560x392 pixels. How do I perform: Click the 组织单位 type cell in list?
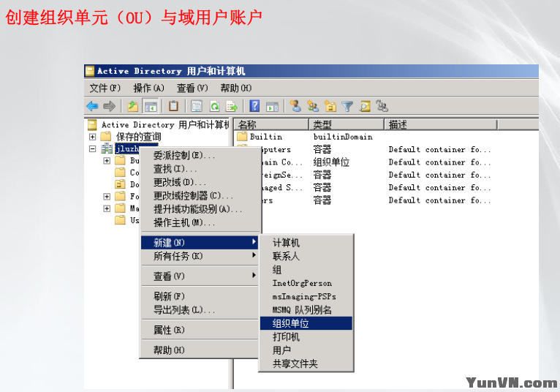pyautogui.click(x=331, y=162)
